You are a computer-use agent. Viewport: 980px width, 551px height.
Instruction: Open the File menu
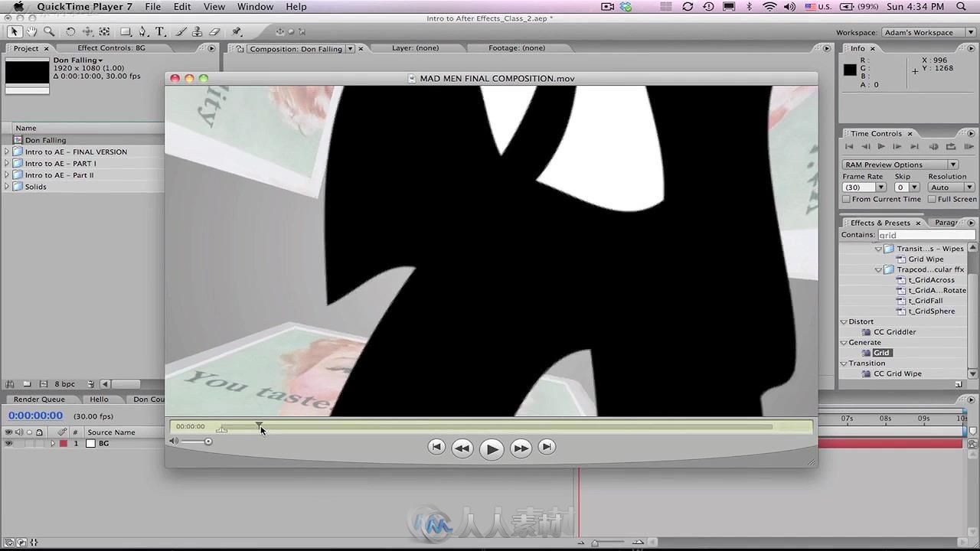[153, 7]
